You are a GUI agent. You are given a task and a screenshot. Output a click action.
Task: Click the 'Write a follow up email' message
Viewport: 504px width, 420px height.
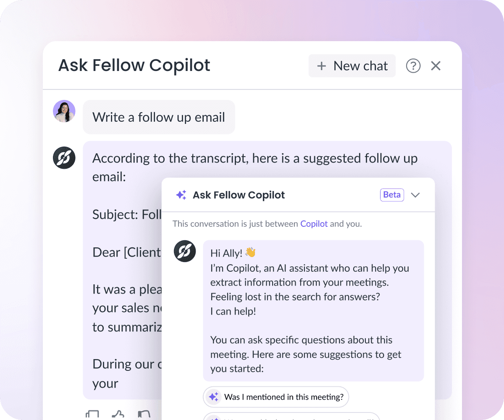click(159, 117)
